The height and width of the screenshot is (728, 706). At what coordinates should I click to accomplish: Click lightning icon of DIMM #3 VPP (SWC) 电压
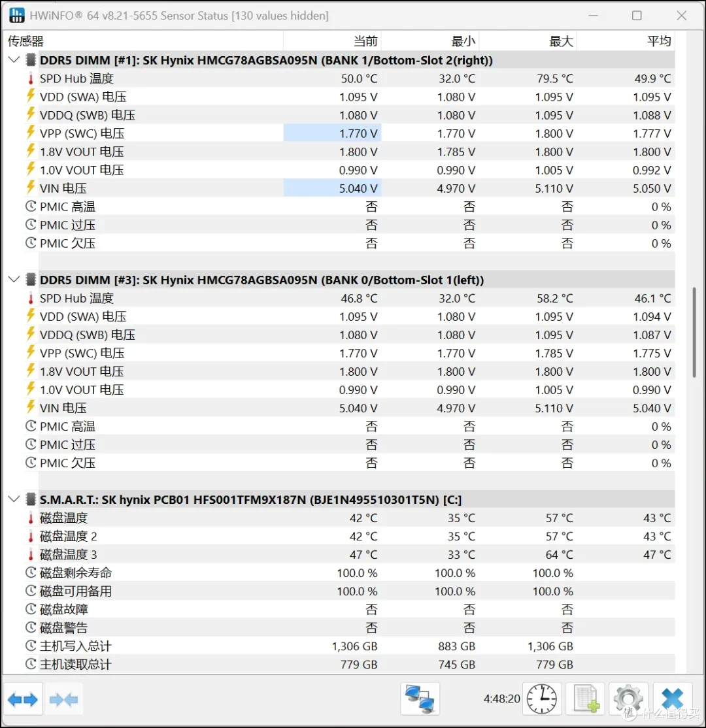pyautogui.click(x=31, y=352)
